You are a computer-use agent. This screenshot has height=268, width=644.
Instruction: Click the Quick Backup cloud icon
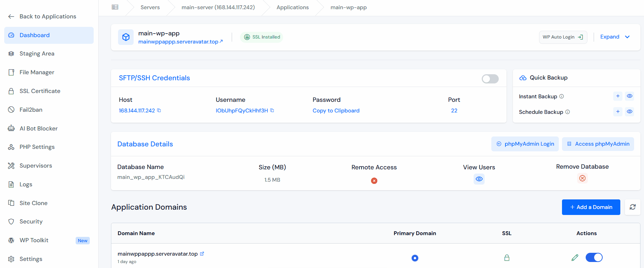pos(523,78)
